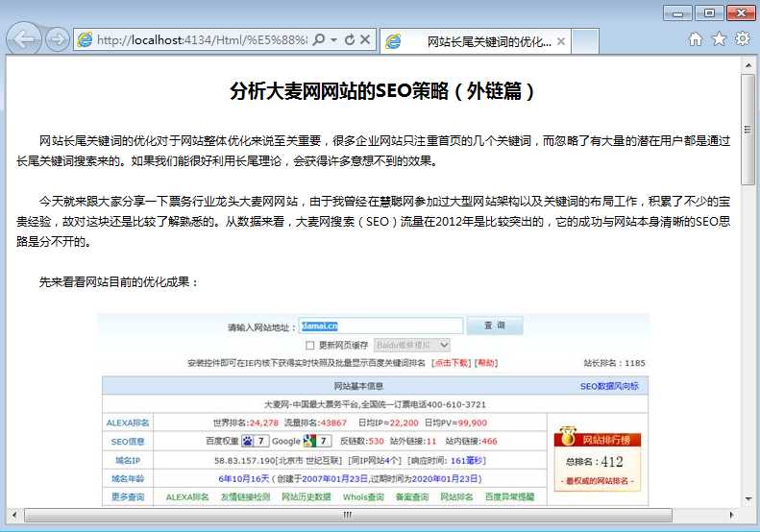This screenshot has height=532, width=760.
Task: Click the 查询 query button
Action: pyautogui.click(x=495, y=326)
